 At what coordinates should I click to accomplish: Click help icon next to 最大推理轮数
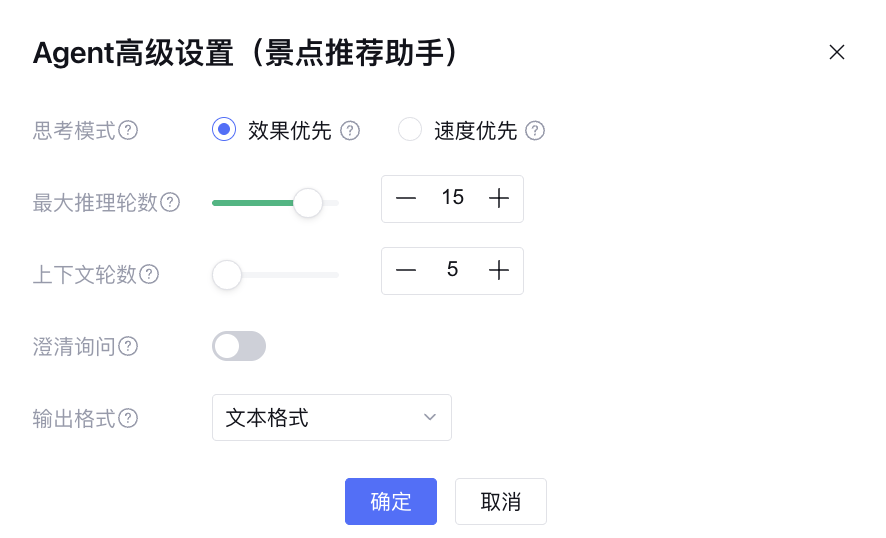click(171, 202)
